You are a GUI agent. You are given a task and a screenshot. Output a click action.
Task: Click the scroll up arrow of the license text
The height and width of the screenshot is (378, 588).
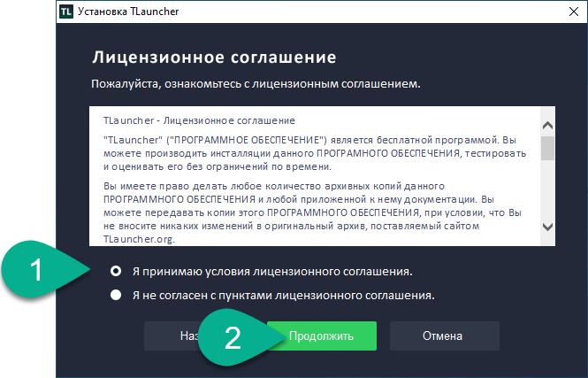coord(547,126)
